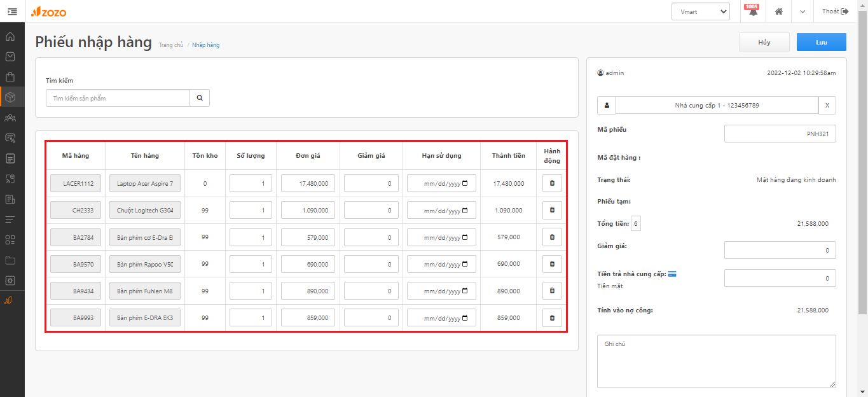Viewport: 868px width, 397px height.
Task: Open the grid squares icon in the sidebar
Action: click(x=10, y=240)
